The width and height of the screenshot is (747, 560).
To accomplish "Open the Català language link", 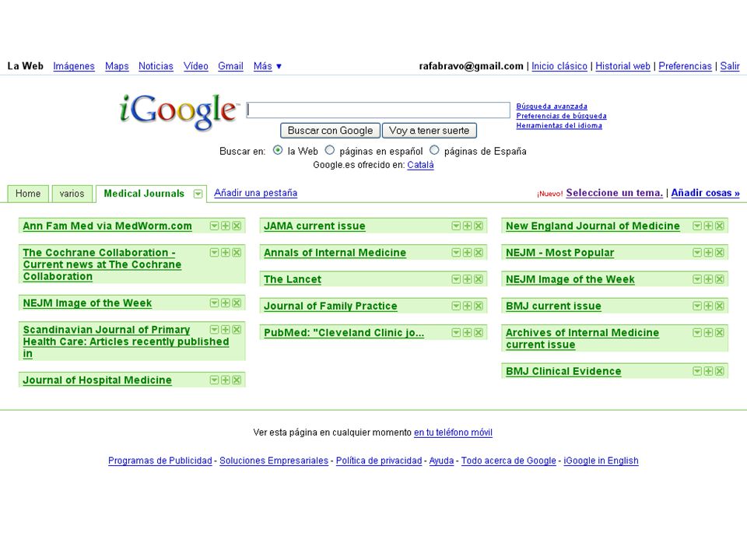I will 420,165.
